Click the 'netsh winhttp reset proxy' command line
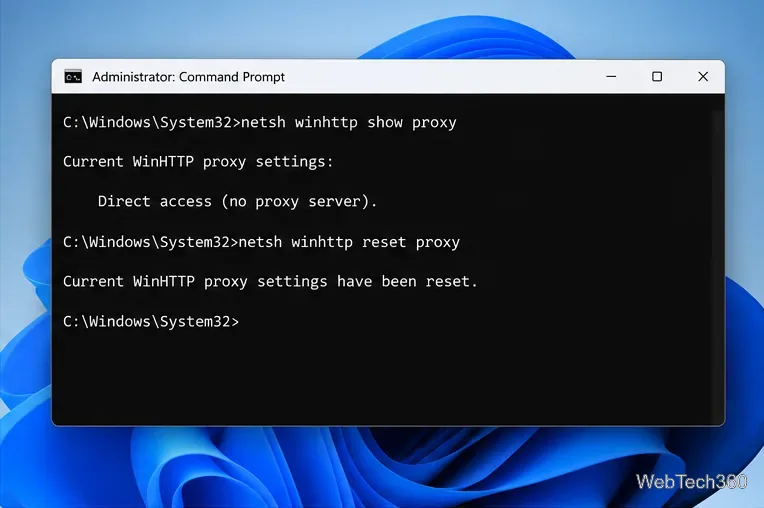Screen dimensions: 764x508 click(x=261, y=242)
